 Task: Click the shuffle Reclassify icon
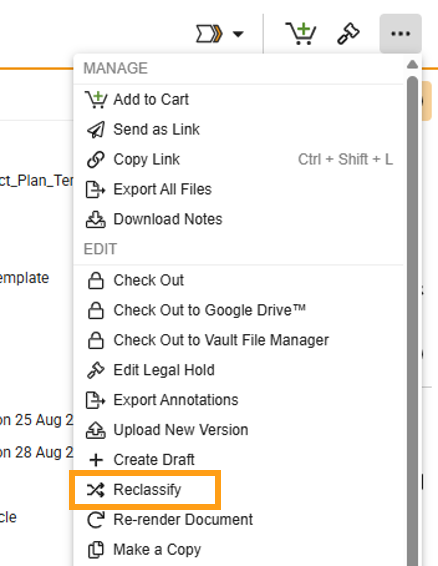click(96, 490)
